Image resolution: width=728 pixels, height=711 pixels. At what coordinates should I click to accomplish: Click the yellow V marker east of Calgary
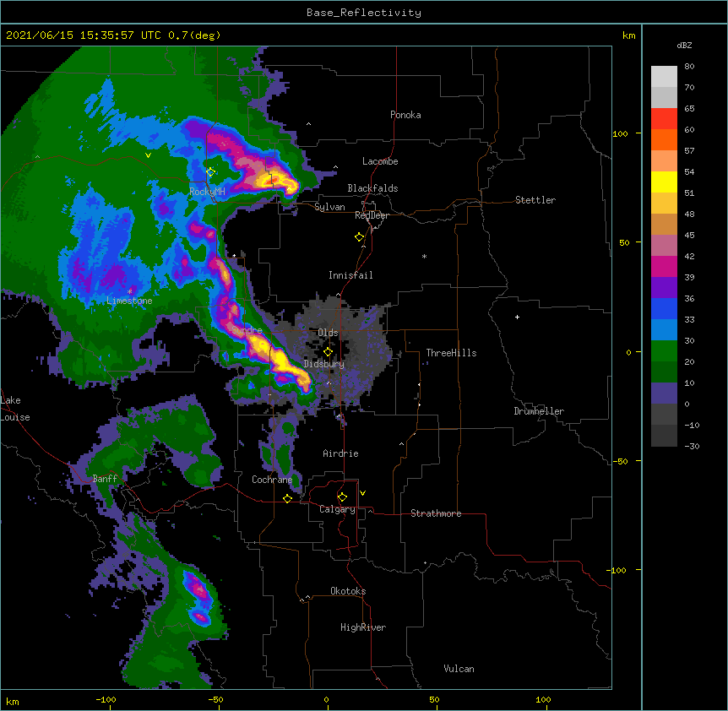362,493
